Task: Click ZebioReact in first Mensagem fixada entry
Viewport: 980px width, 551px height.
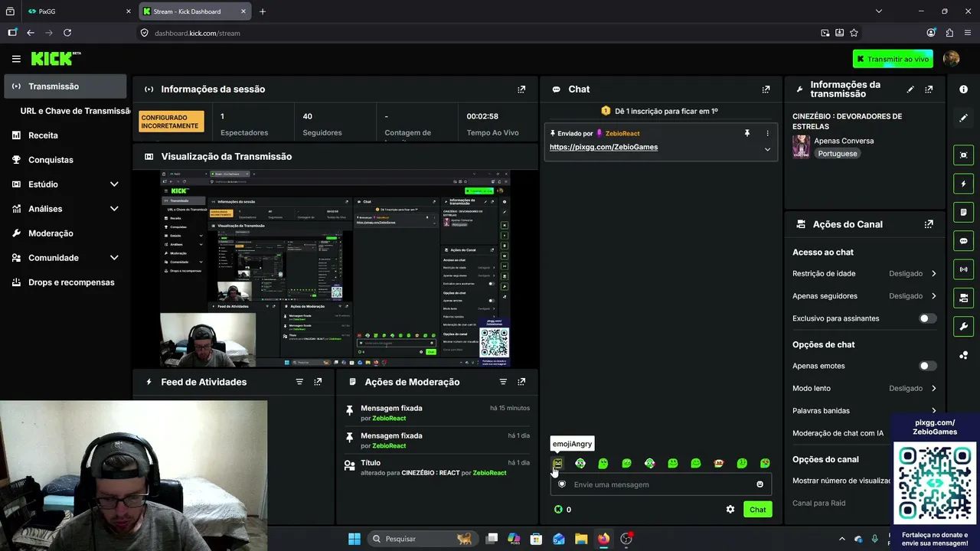Action: 388,419
